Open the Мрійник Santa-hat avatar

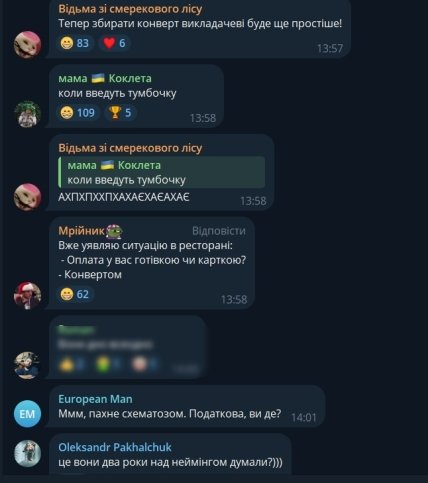tap(27, 296)
